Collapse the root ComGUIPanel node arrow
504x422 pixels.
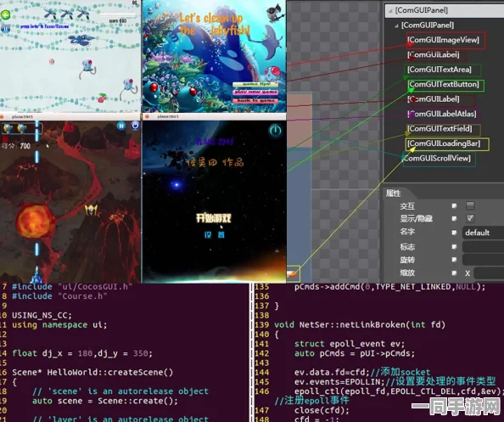(x=390, y=11)
